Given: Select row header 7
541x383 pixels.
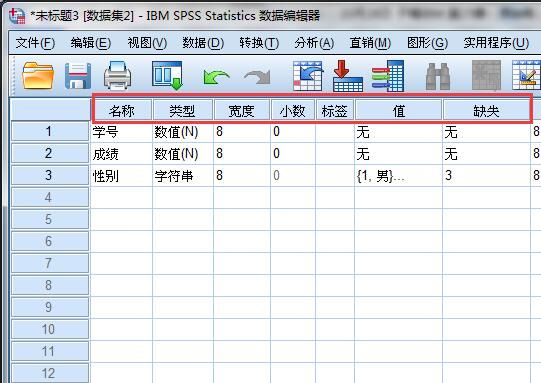Looking at the screenshot, I should (x=50, y=263).
